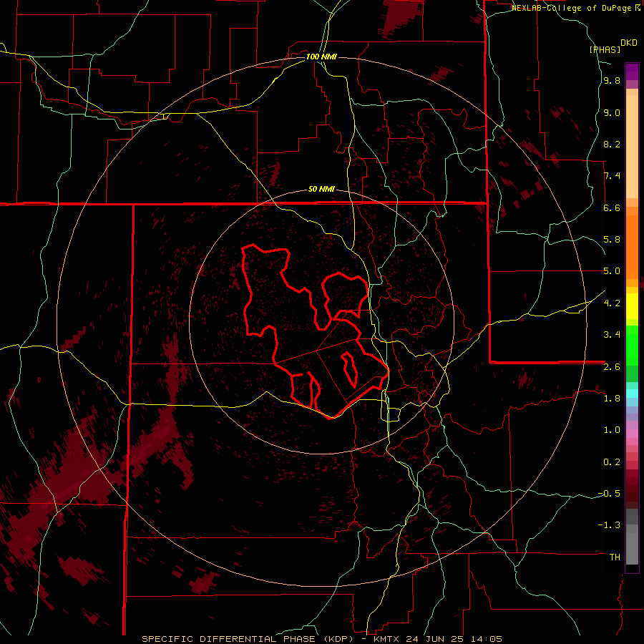
Task: Click the 3.4 value on the color scale
Action: pyautogui.click(x=612, y=335)
